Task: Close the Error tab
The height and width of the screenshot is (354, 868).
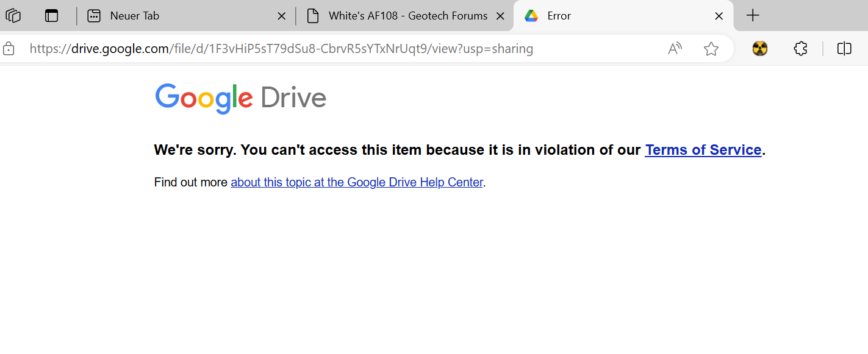Action: click(719, 16)
